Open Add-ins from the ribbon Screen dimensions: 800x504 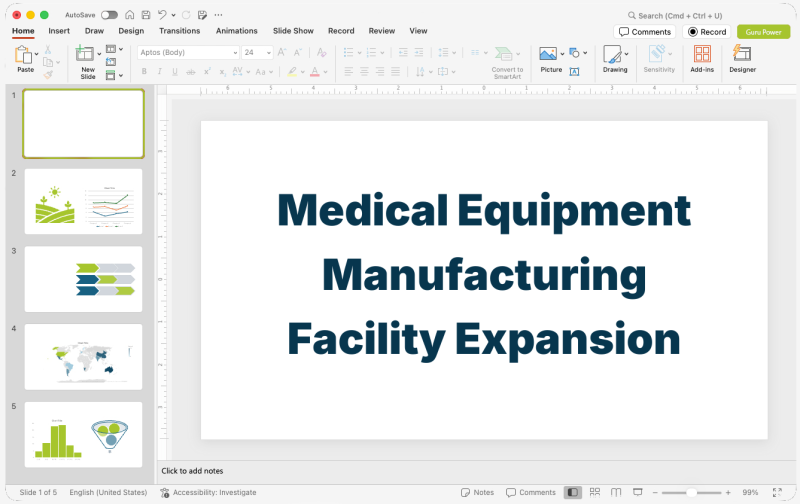pos(702,59)
